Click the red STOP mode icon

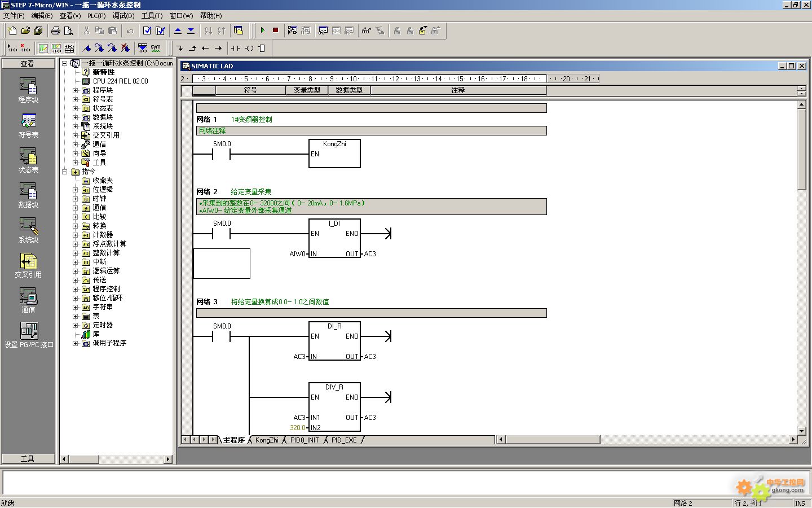276,30
